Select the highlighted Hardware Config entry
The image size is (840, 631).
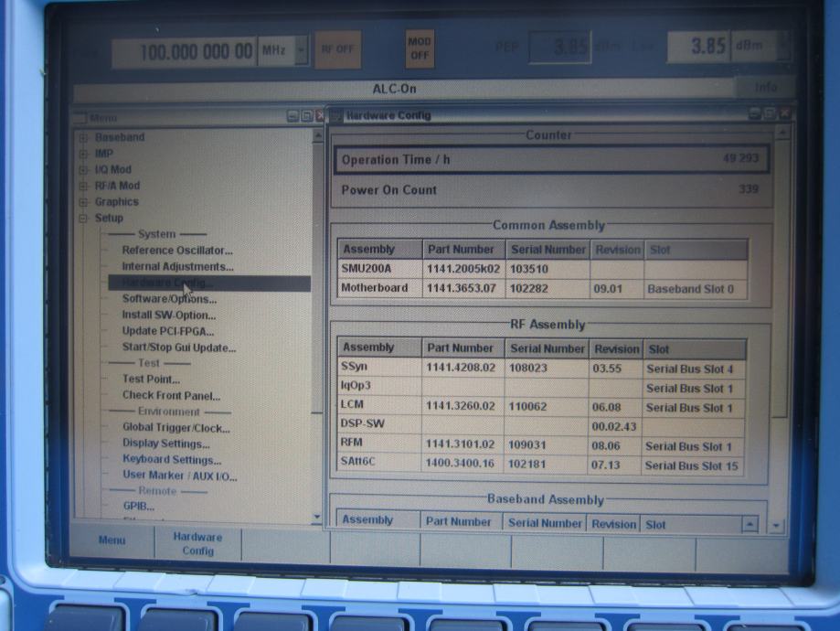(x=209, y=283)
